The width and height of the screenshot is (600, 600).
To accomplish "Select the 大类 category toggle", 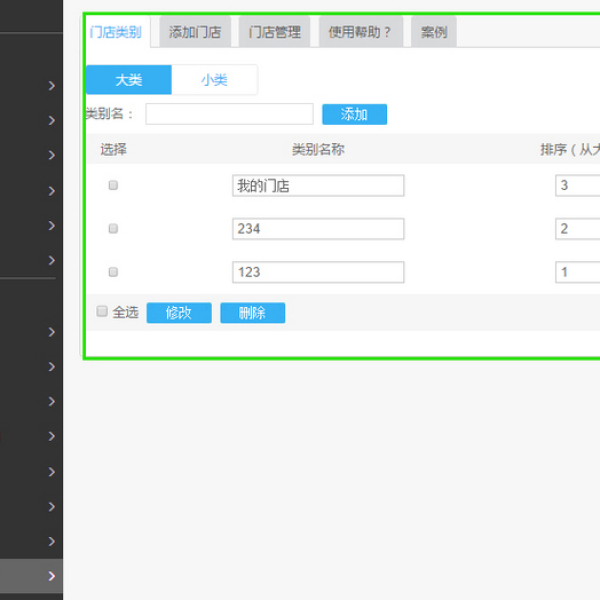I will click(129, 80).
